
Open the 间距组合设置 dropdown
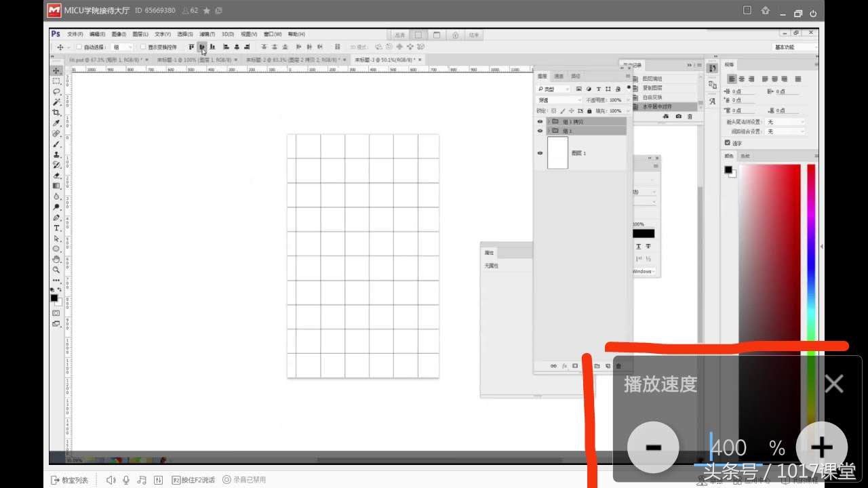pyautogui.click(x=786, y=131)
